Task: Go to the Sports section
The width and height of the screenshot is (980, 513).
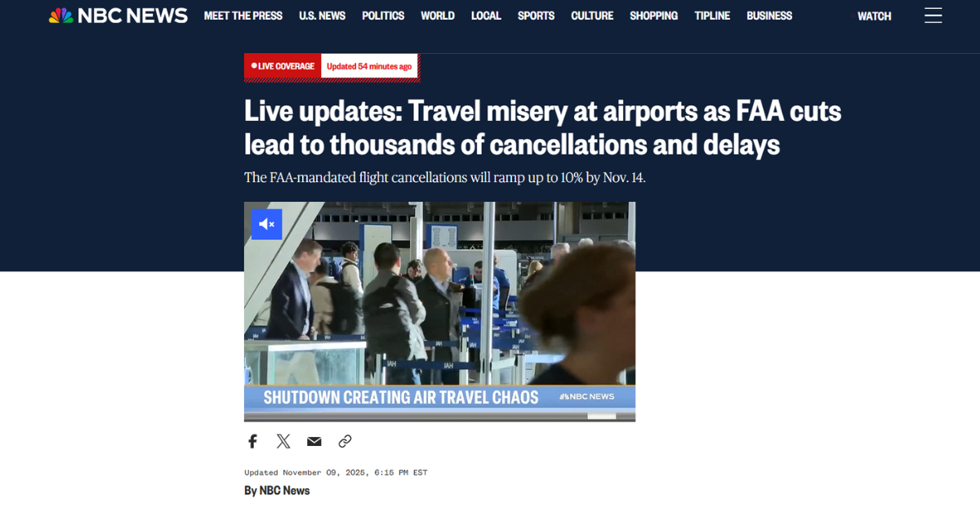Action: [536, 16]
